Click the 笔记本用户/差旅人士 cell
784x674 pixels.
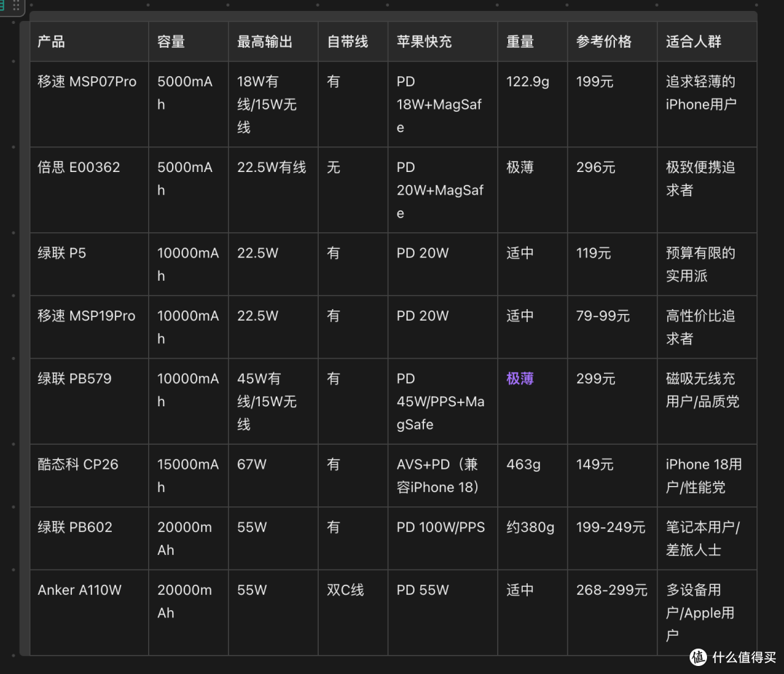pos(707,538)
